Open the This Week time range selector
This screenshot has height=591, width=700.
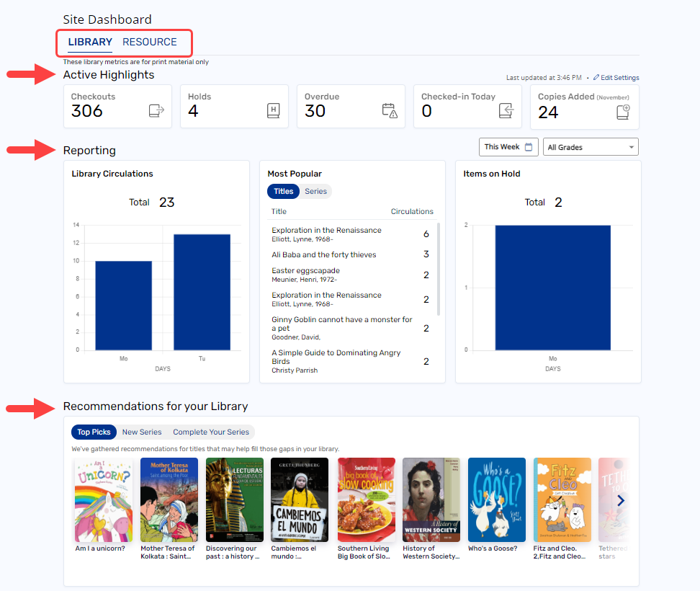(x=508, y=146)
